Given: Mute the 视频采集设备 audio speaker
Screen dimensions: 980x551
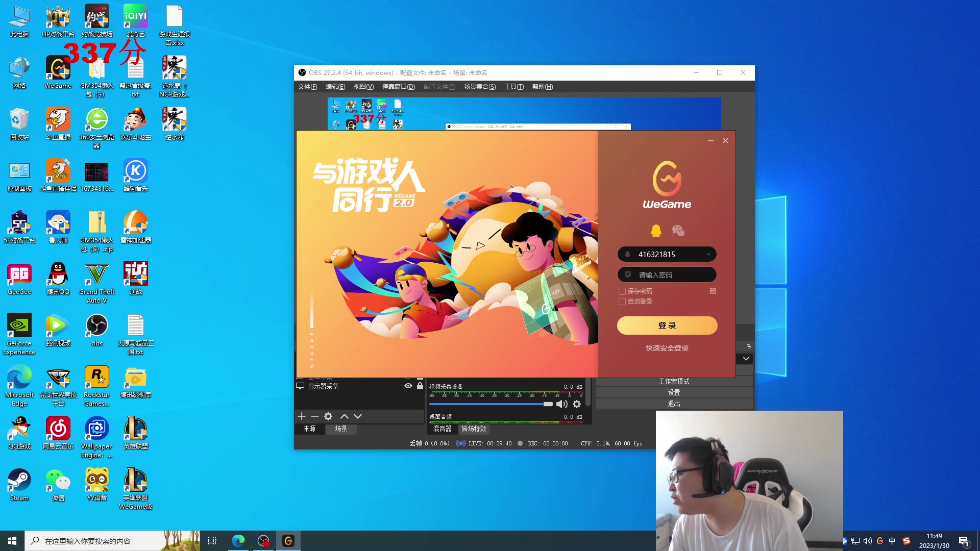Looking at the screenshot, I should [x=562, y=404].
